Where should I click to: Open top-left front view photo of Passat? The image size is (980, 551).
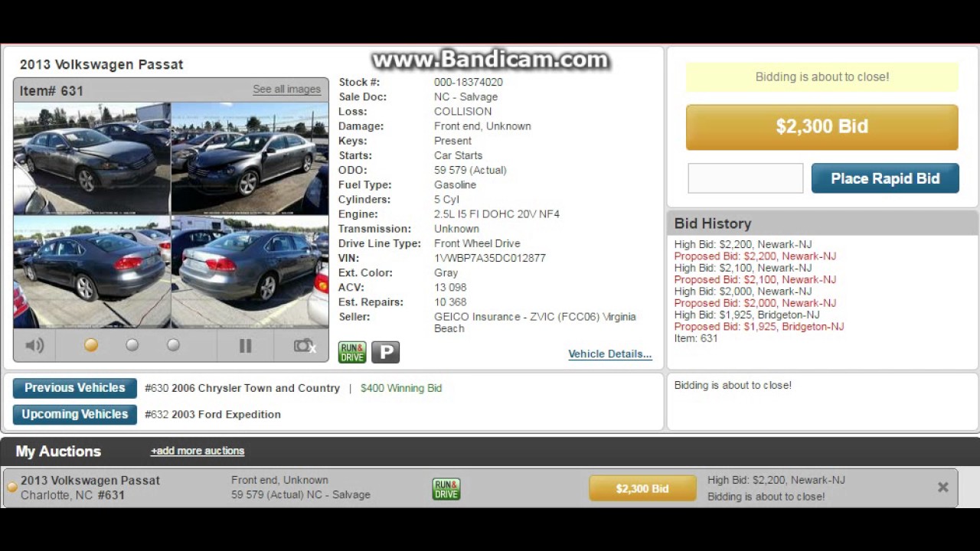pos(92,158)
